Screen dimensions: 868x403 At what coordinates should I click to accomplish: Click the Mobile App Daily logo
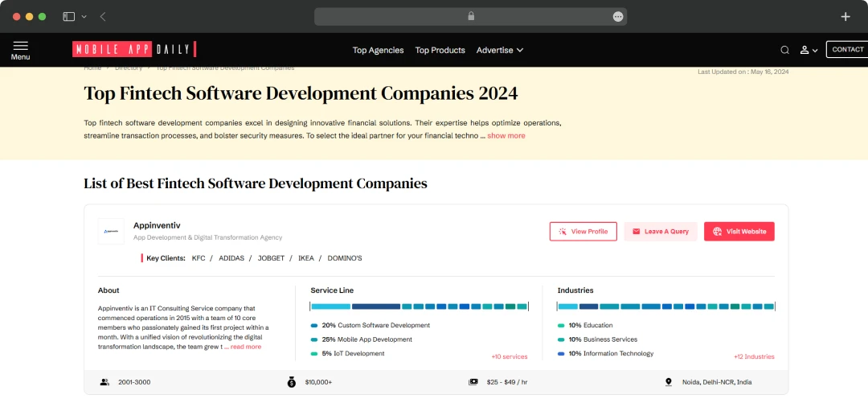(x=134, y=49)
